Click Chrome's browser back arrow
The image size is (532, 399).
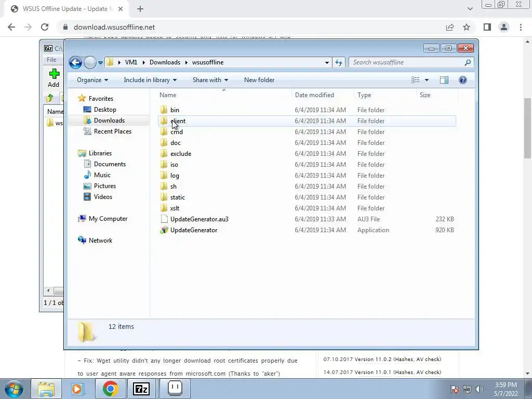click(x=11, y=27)
